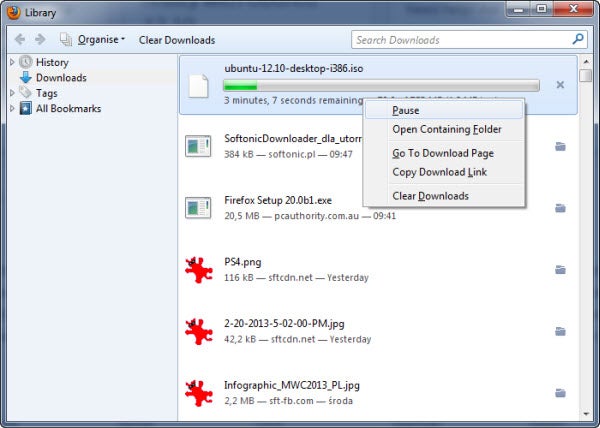Click the magnifier search icon
This screenshot has width=600, height=428.
pyautogui.click(x=578, y=39)
